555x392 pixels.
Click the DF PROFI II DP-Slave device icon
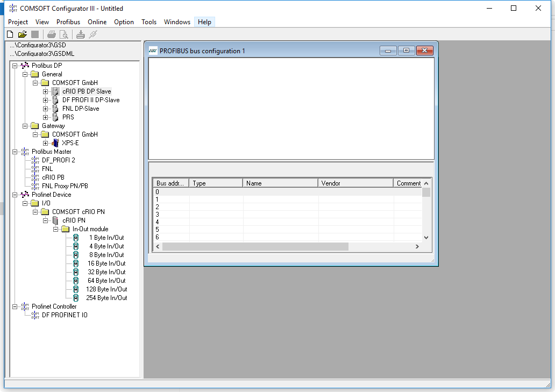pos(55,100)
